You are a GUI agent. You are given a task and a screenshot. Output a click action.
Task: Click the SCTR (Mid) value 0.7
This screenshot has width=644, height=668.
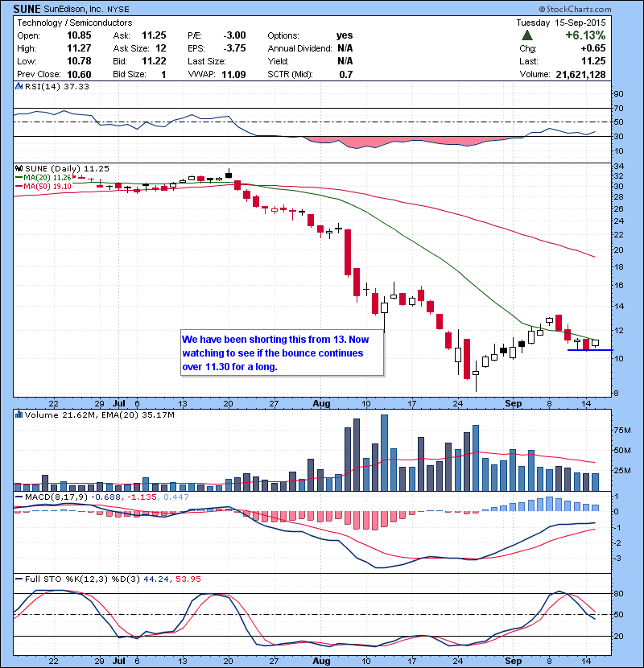345,74
